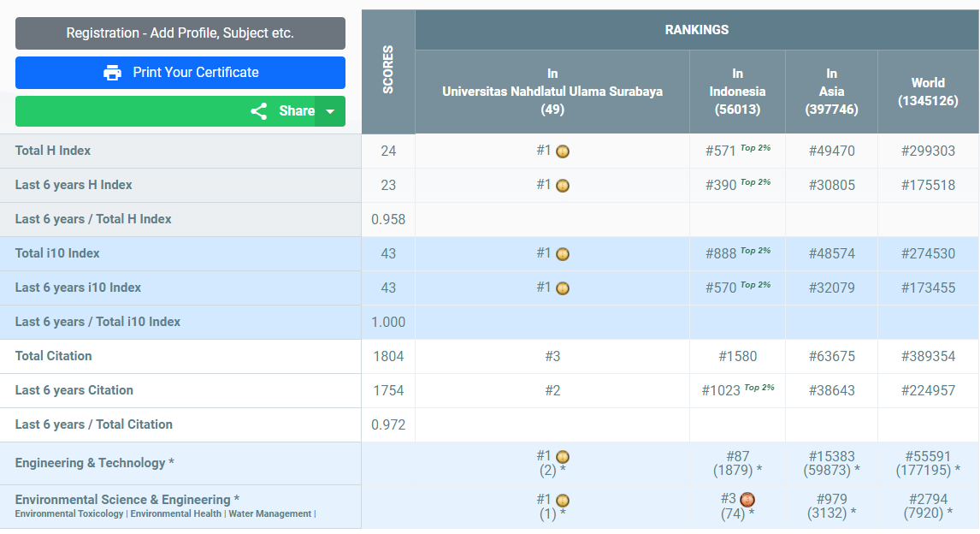Screen dimensions: 980x534
Task: Click the share network icon
Action: (x=258, y=111)
